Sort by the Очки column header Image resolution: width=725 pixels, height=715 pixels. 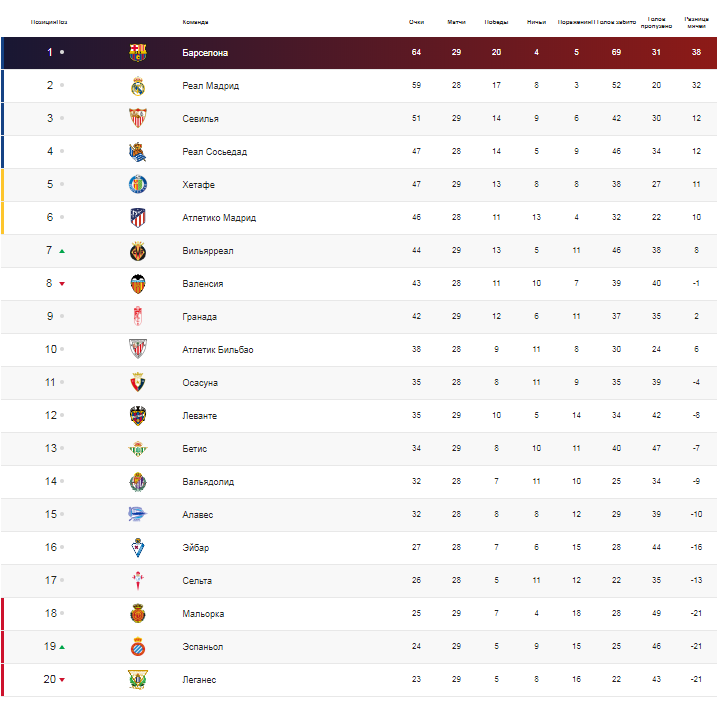(x=416, y=22)
